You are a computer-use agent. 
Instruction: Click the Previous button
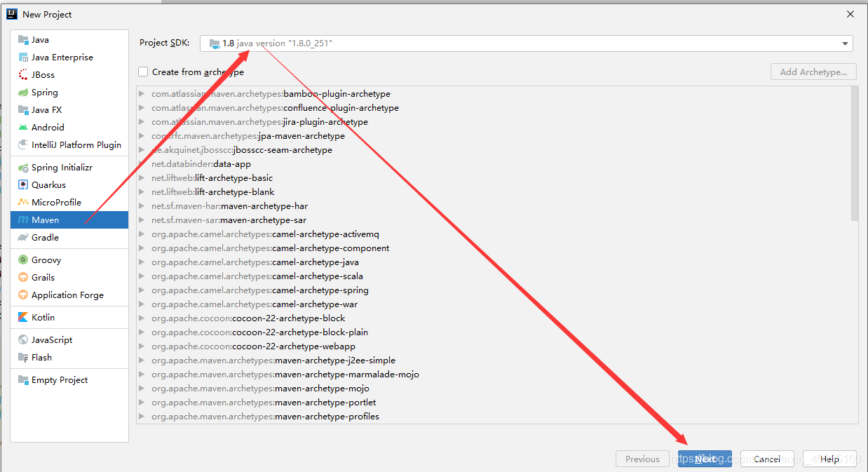[642, 459]
